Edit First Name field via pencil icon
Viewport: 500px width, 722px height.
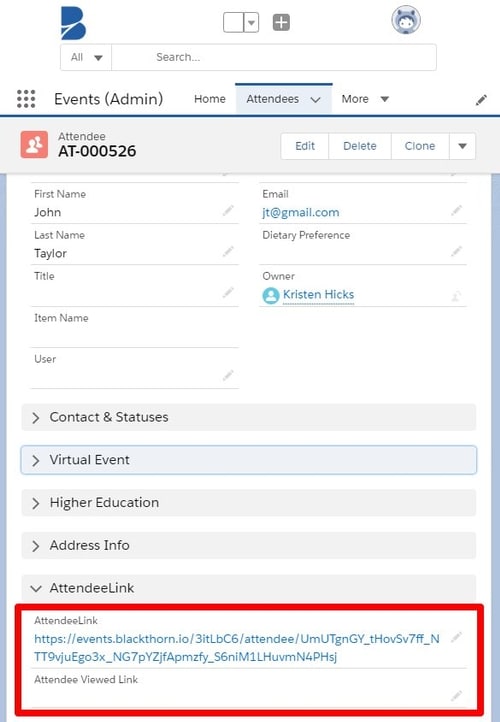coord(228,211)
